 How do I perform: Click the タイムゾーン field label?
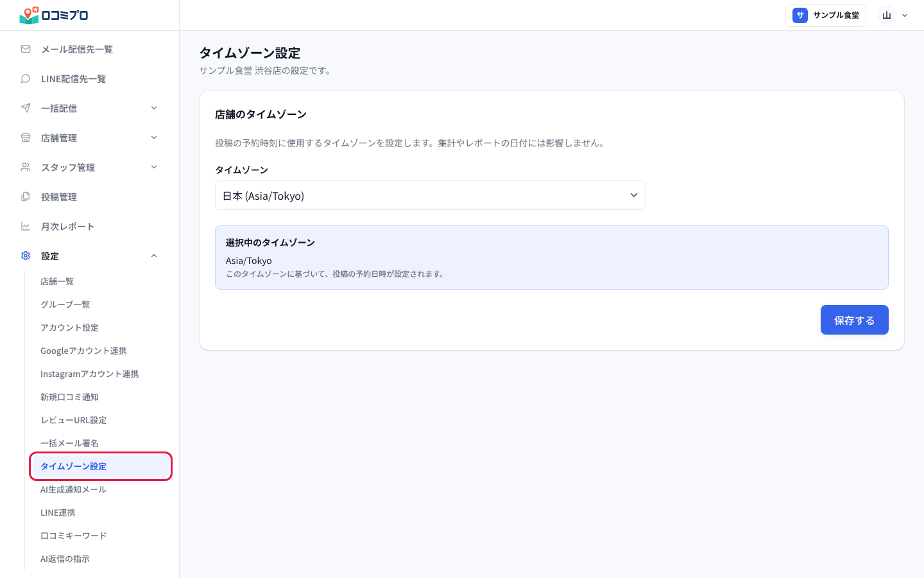241,170
